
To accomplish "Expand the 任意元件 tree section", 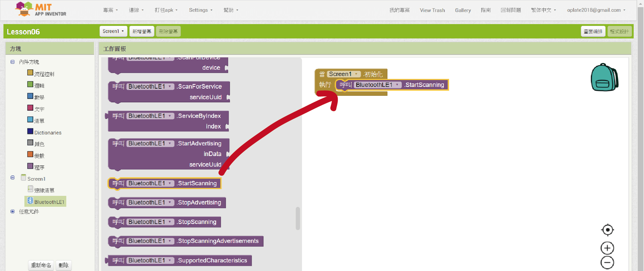I will (x=13, y=212).
